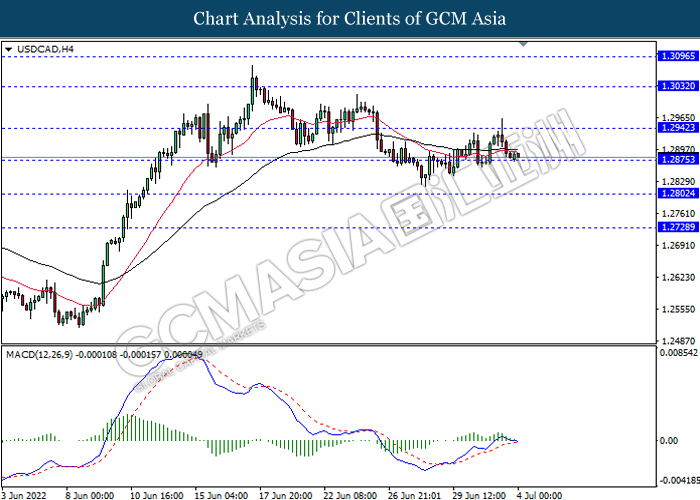Image resolution: width=700 pixels, height=500 pixels.
Task: Click the 1.29650 price axis value
Action: coord(678,118)
